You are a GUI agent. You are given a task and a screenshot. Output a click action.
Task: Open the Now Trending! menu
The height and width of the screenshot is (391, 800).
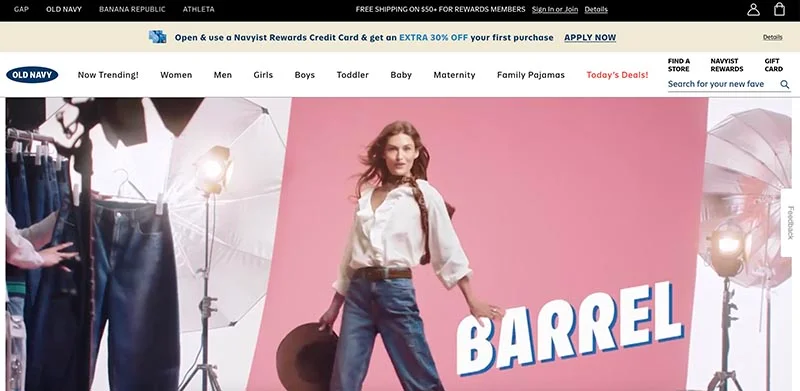click(x=108, y=75)
